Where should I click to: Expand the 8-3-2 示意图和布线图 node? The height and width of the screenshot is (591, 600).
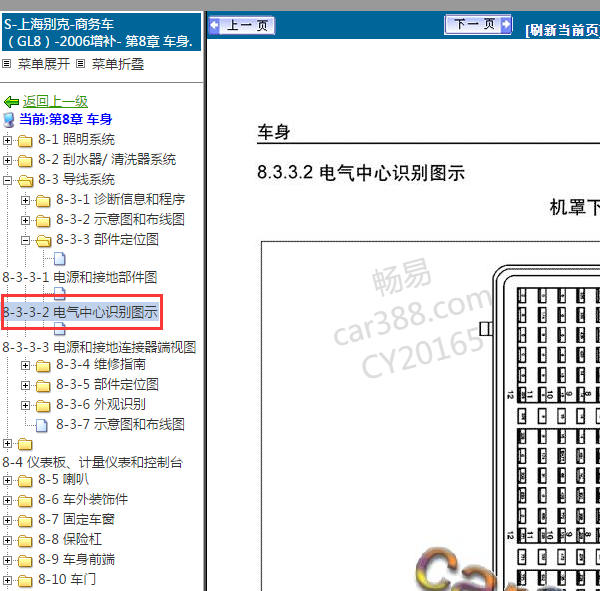click(x=25, y=220)
